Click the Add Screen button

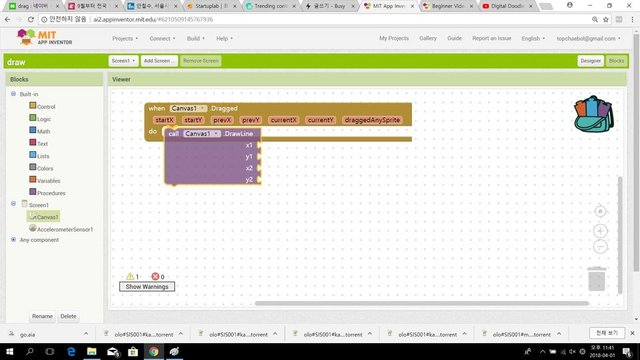pos(159,61)
